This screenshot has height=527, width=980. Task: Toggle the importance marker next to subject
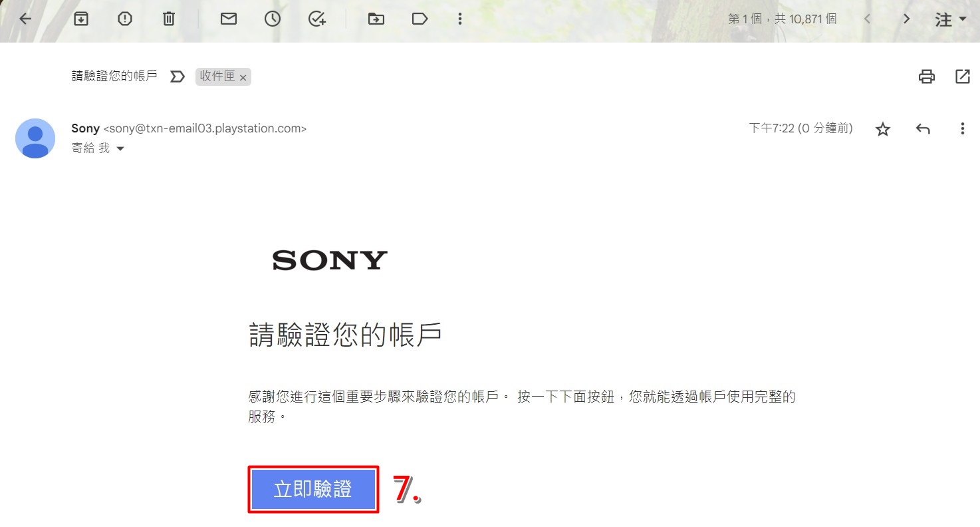pos(177,77)
